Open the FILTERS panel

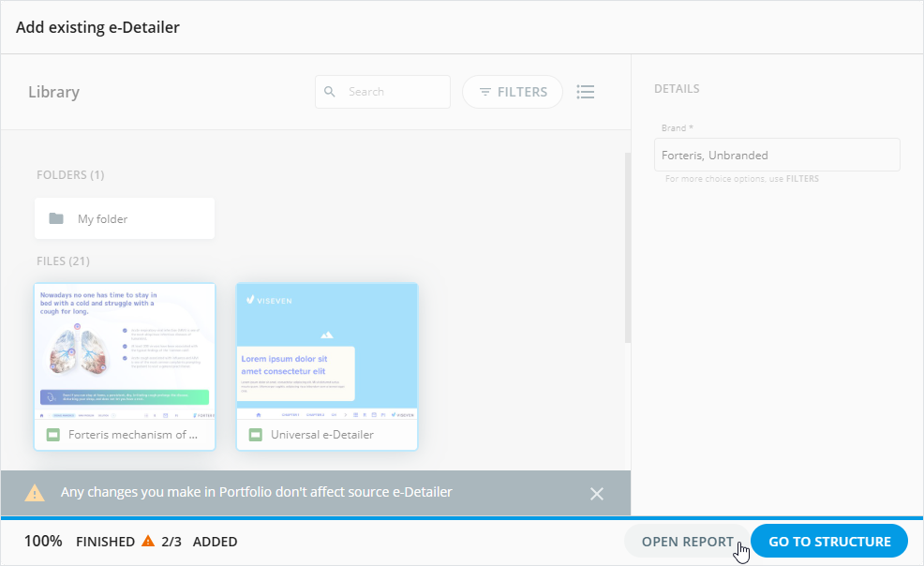(513, 92)
